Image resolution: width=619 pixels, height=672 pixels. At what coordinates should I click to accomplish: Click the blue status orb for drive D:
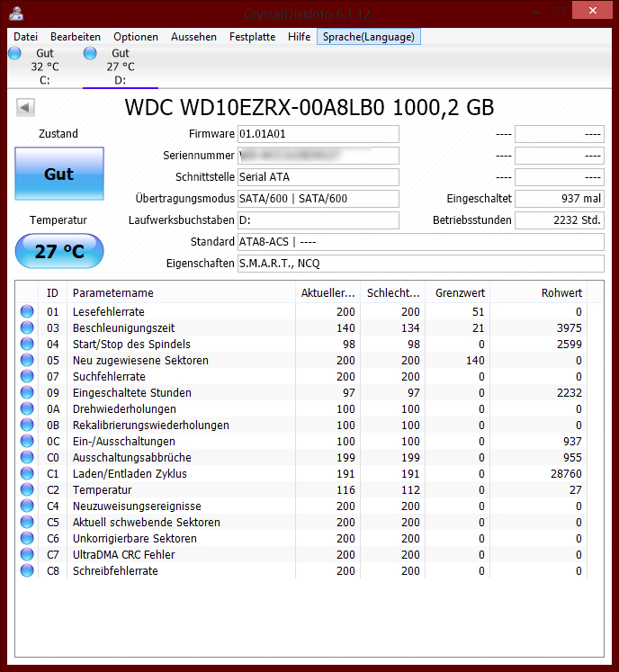pyautogui.click(x=90, y=53)
